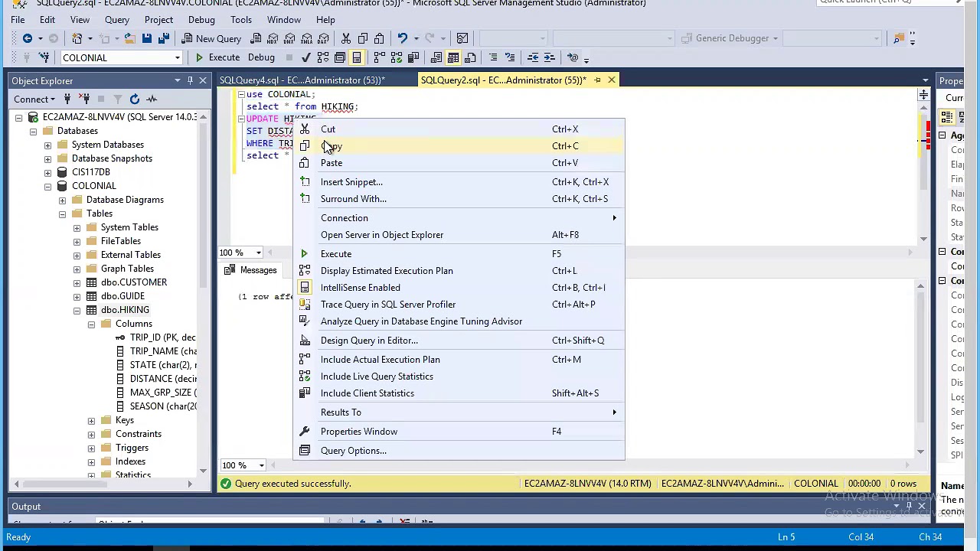
Task: Open the results pane zoom dropdown
Action: coord(261,465)
